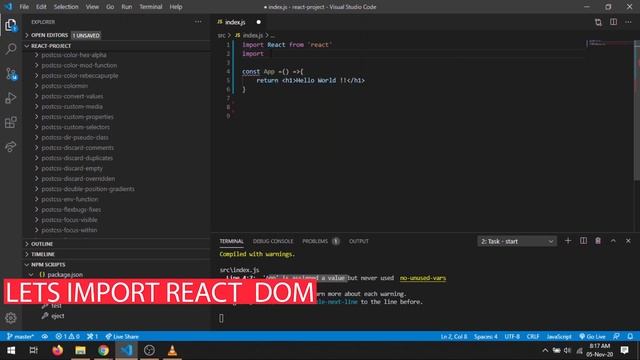Click the code minimap
The image size is (640, 360).
coord(610,42)
